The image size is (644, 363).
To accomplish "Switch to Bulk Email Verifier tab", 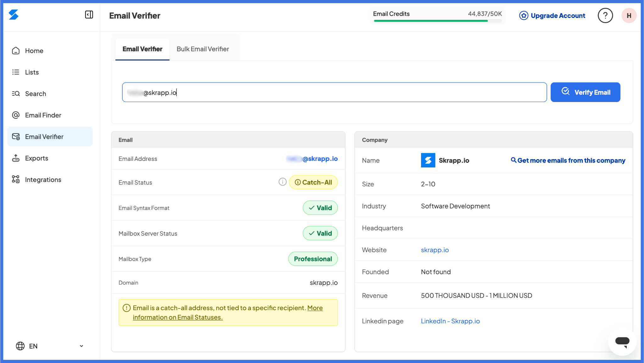I will tap(203, 49).
